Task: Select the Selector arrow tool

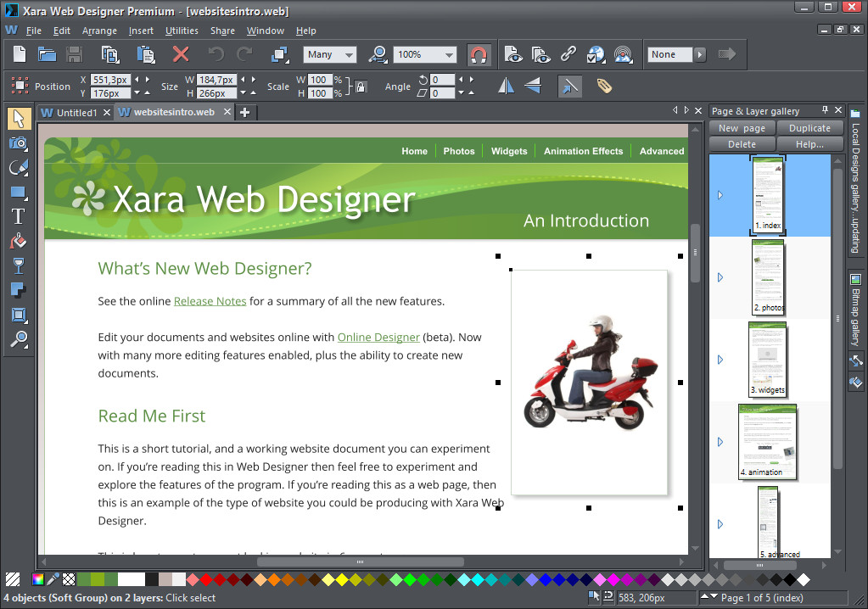Action: click(19, 119)
